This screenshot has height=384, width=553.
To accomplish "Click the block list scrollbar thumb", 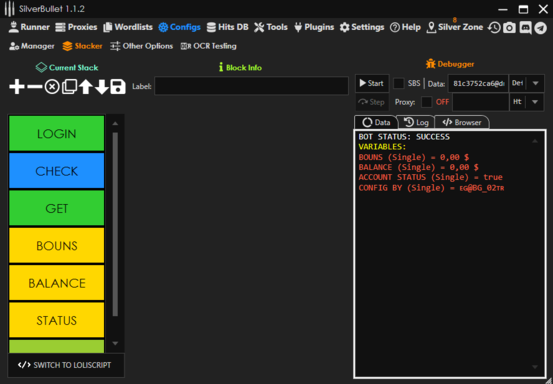I will (x=115, y=224).
